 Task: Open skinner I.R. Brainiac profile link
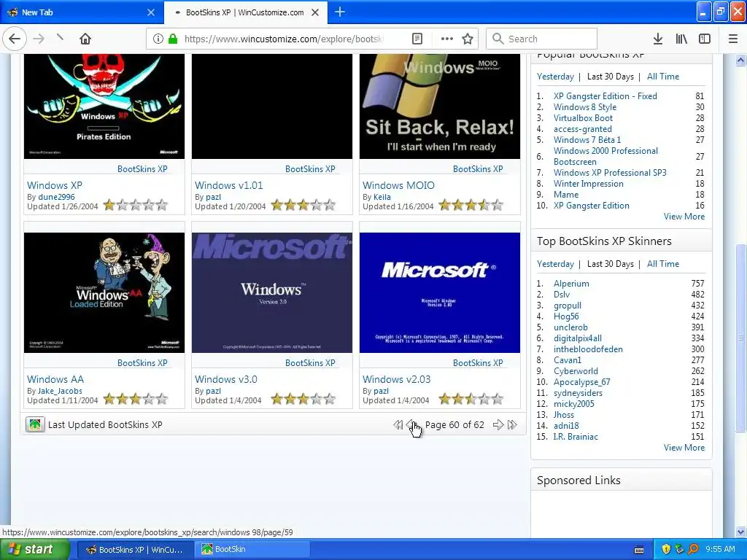point(576,436)
